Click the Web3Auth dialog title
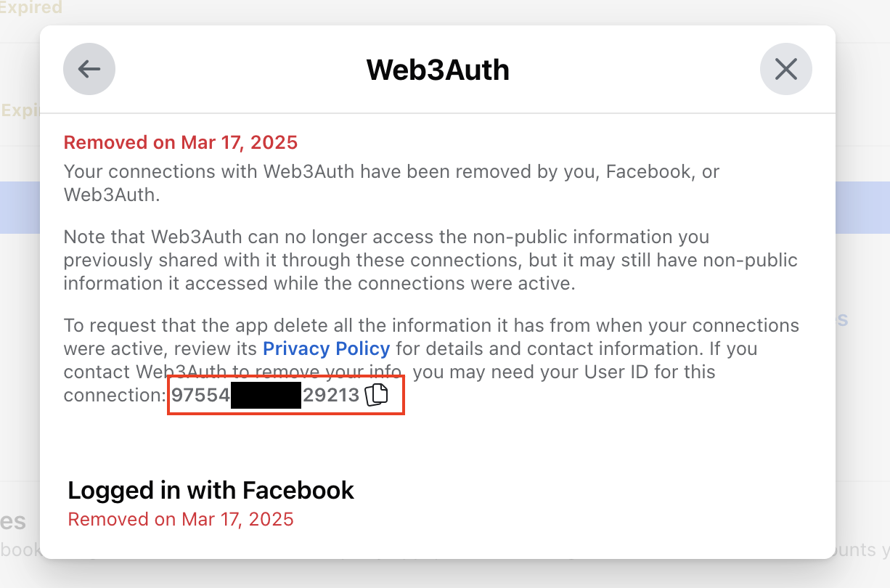 click(438, 70)
